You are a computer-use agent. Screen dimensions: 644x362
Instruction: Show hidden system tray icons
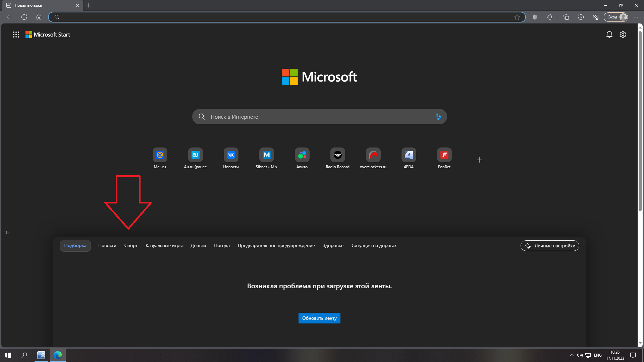click(572, 355)
